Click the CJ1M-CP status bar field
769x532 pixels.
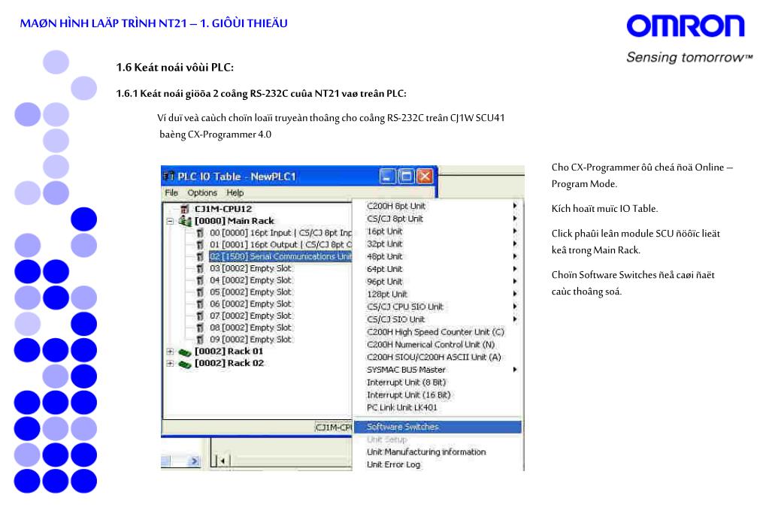tap(334, 428)
